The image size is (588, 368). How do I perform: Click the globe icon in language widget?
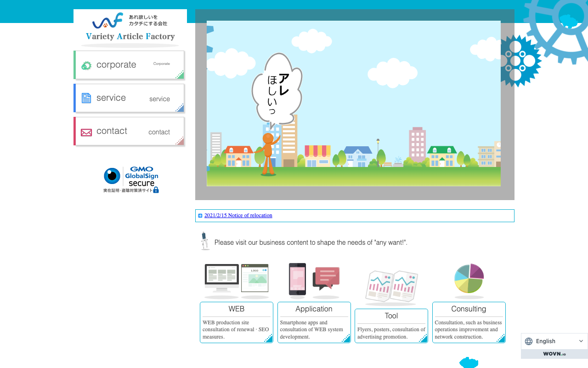pyautogui.click(x=529, y=341)
